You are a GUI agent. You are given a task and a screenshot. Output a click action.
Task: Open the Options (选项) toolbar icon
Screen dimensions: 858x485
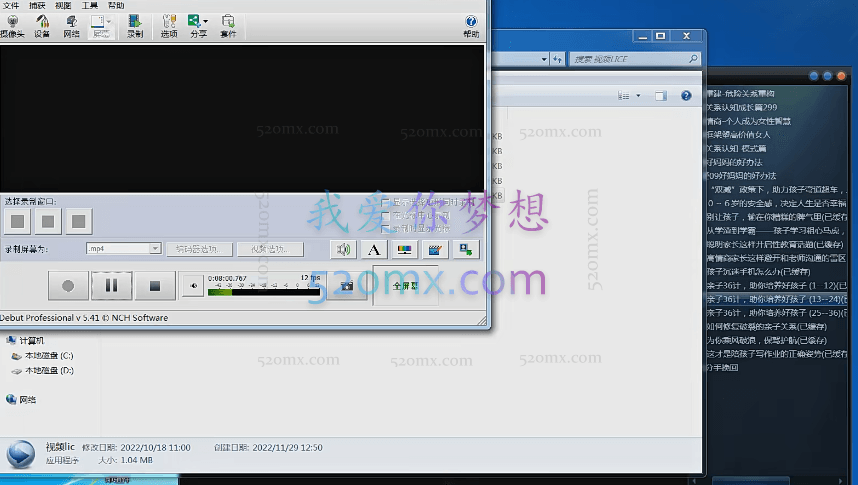[x=169, y=25]
